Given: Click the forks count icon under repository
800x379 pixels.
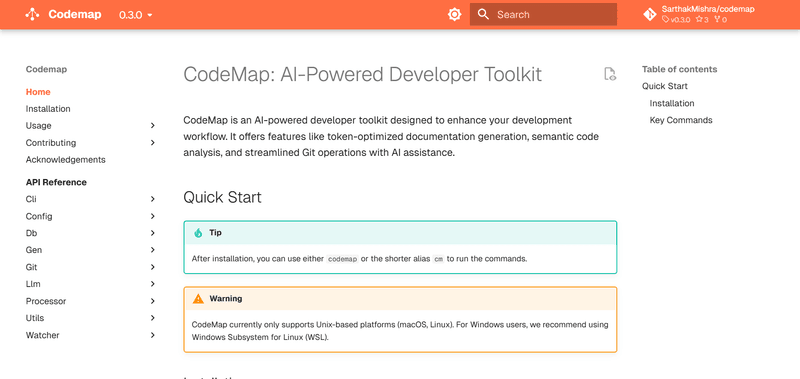Looking at the screenshot, I should point(717,20).
